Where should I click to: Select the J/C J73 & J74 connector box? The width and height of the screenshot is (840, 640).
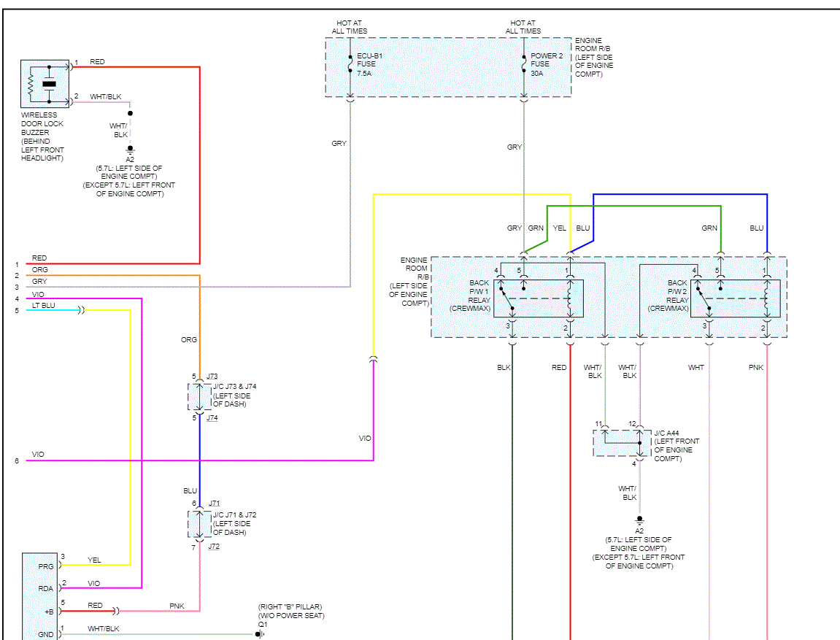(199, 397)
